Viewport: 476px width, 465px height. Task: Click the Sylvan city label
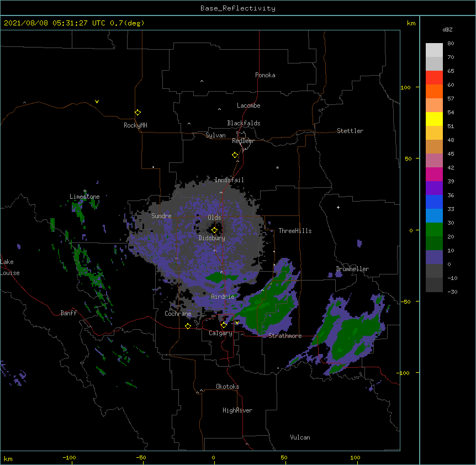[215, 135]
